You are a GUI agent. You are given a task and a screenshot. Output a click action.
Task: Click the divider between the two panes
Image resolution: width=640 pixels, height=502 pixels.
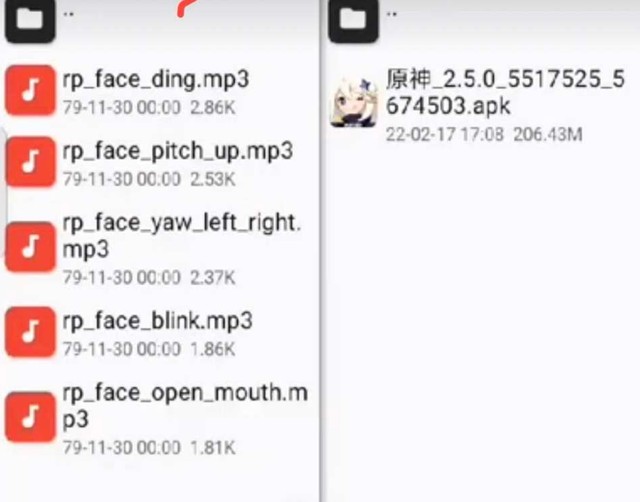click(321, 251)
